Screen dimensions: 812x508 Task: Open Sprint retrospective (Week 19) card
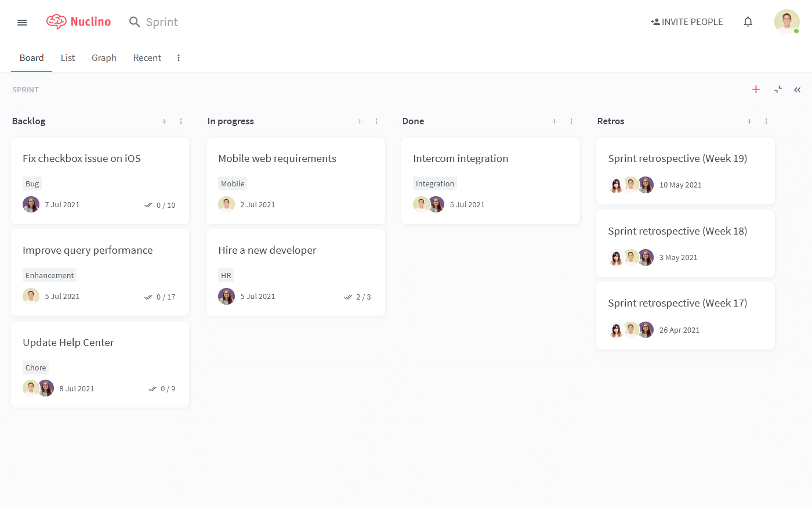(x=686, y=171)
